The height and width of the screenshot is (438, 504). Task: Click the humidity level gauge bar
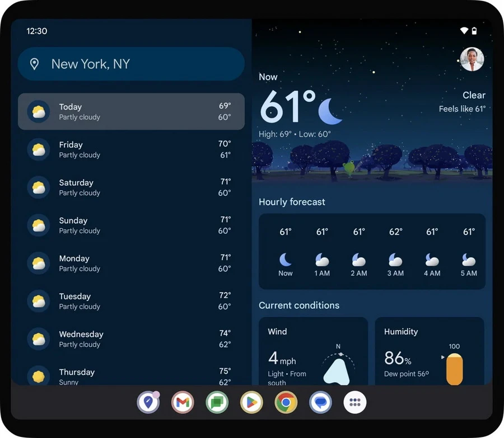tap(454, 369)
